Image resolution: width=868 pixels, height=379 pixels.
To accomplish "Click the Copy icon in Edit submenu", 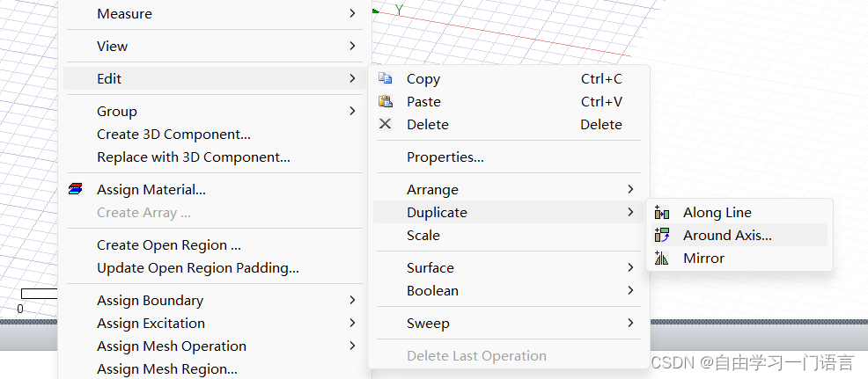I will [386, 78].
